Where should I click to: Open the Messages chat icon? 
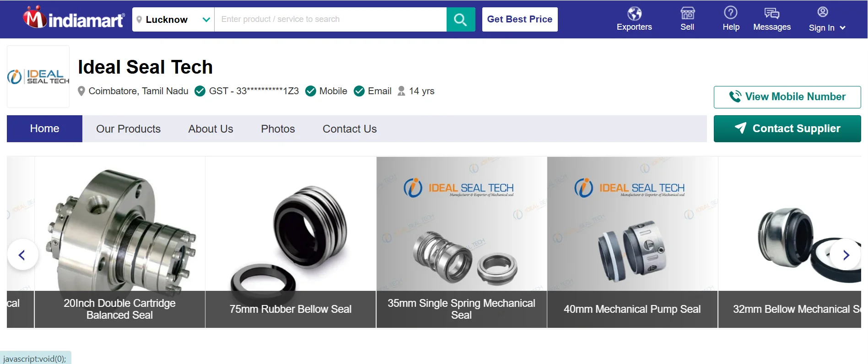pyautogui.click(x=771, y=13)
